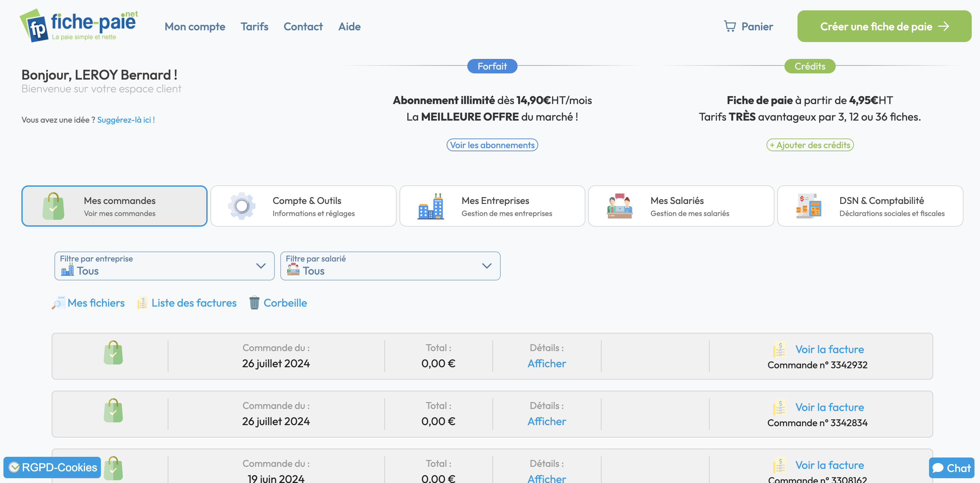View the invoice for Commande n° 3342834
980x483 pixels.
(829, 407)
